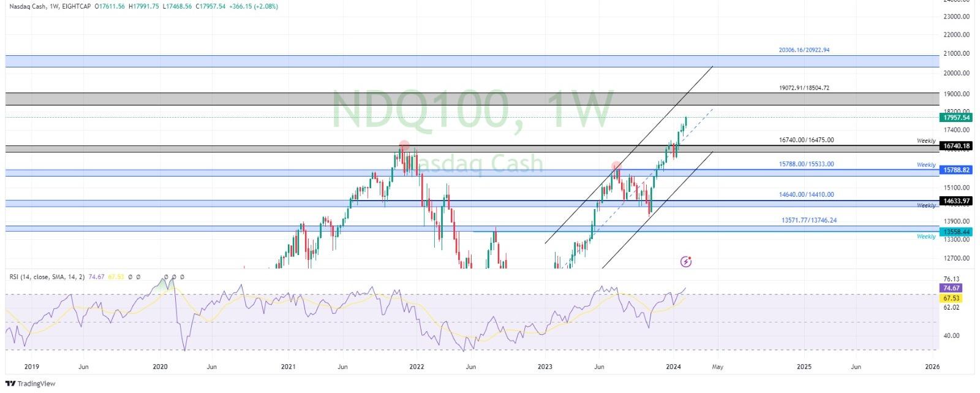Click the RSI SMA label 67.53 on the axis

click(951, 298)
